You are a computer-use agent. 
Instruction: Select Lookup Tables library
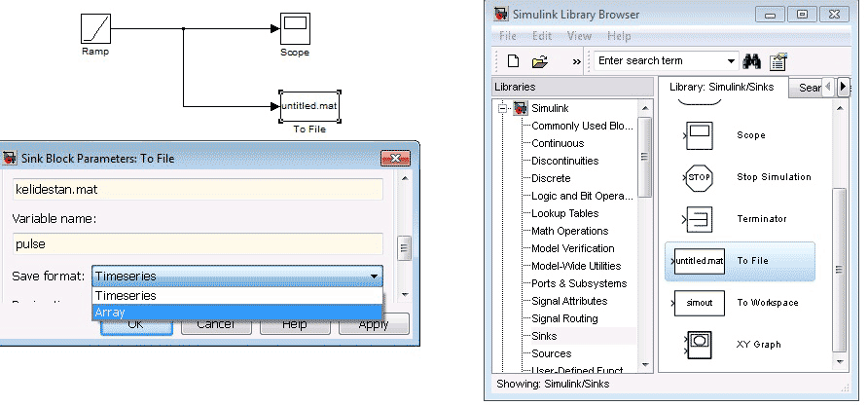[x=564, y=214]
